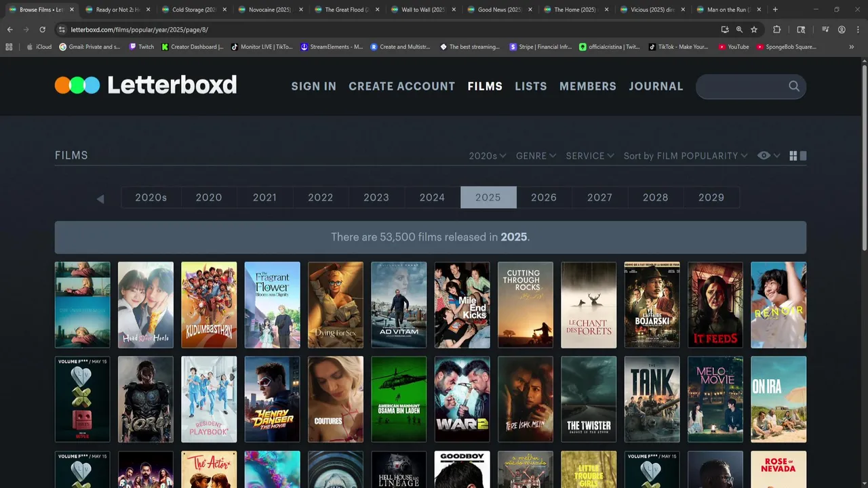Open the Chrome three-dot menu
Screen dimensions: 868x488
coord(856,30)
